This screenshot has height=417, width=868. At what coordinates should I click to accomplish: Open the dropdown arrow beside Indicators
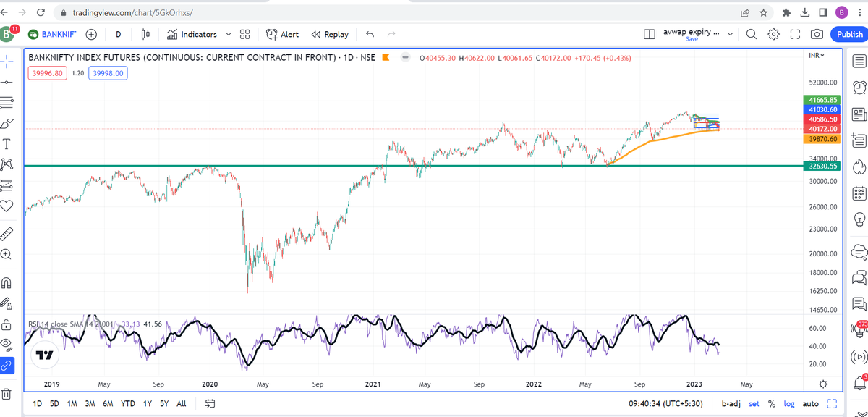point(229,34)
